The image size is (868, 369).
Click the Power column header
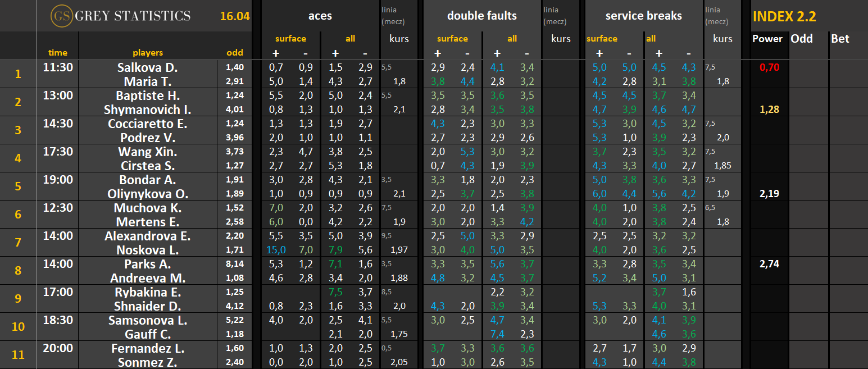point(767,39)
